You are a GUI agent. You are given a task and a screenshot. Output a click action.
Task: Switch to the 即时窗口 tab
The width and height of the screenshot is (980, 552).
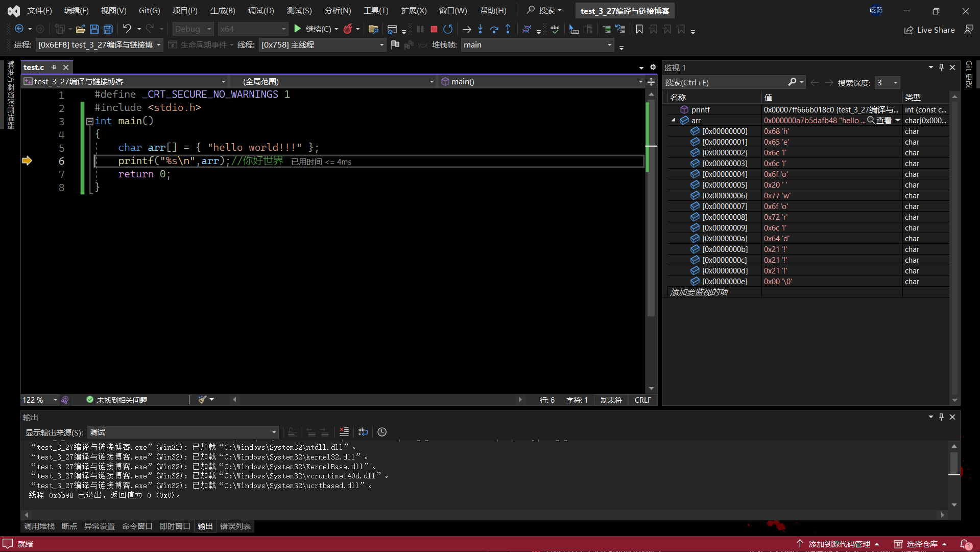pos(175,526)
